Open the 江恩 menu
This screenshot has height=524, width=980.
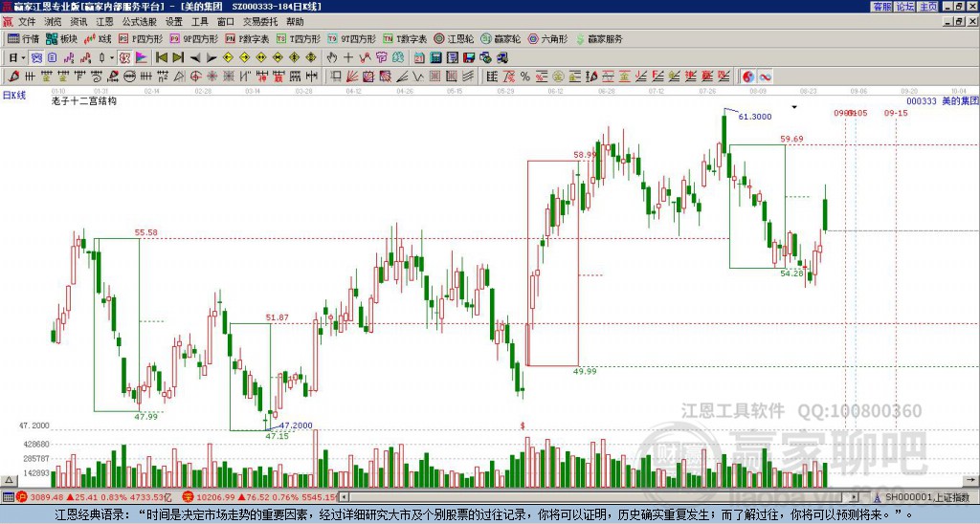coord(105,22)
